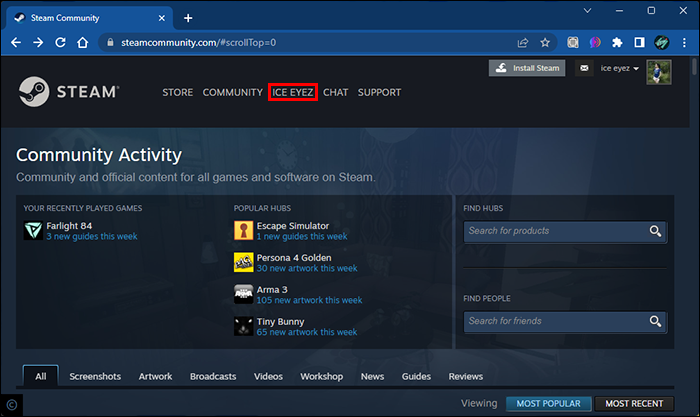Switch to the Reviews tab
The image size is (700, 417).
(x=466, y=376)
